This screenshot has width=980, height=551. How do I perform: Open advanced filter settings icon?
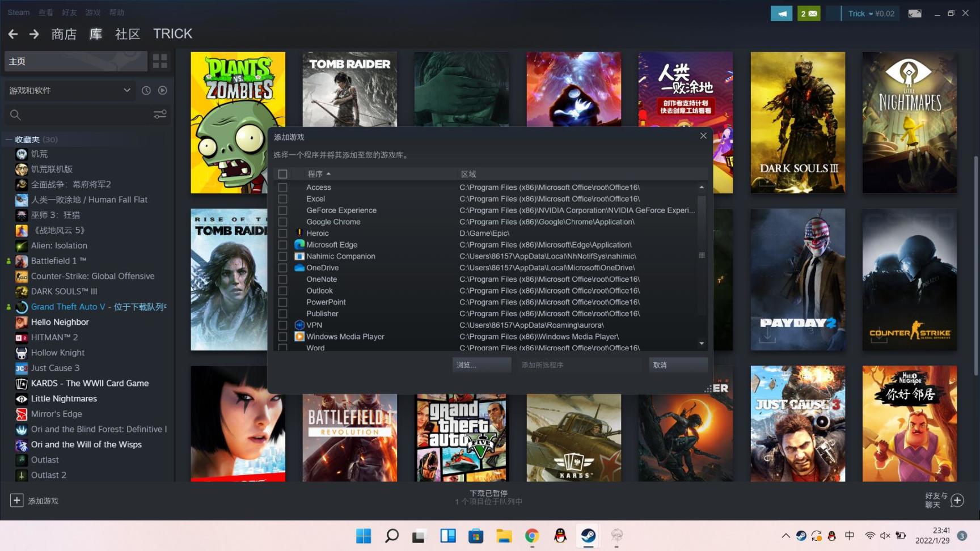160,115
